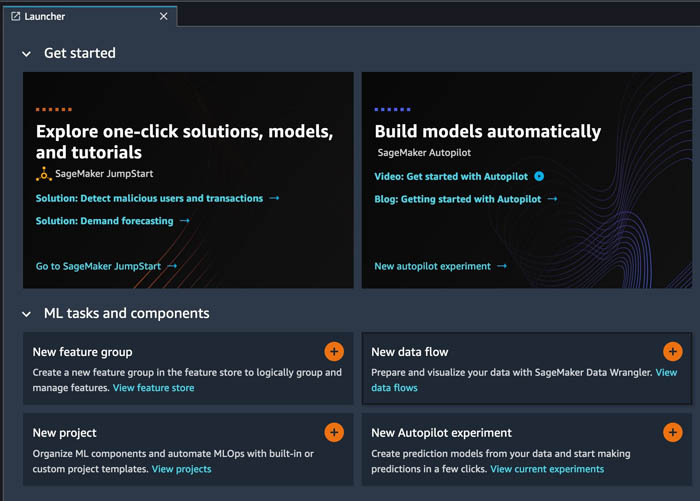Click New autopilot experiment link
This screenshot has width=700, height=501.
(432, 266)
